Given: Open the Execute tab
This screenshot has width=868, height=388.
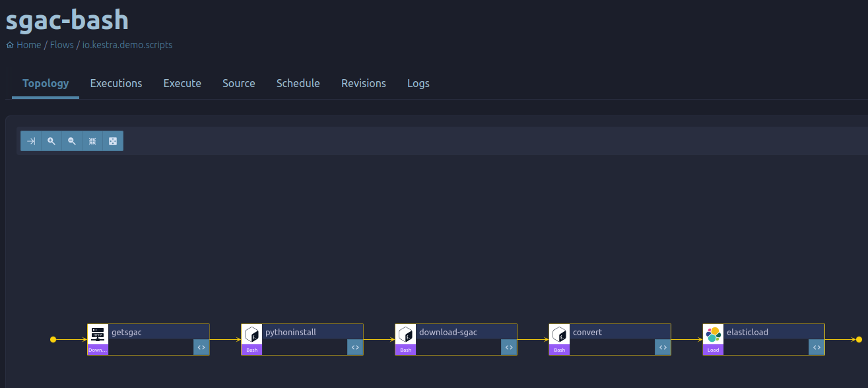Looking at the screenshot, I should (182, 83).
